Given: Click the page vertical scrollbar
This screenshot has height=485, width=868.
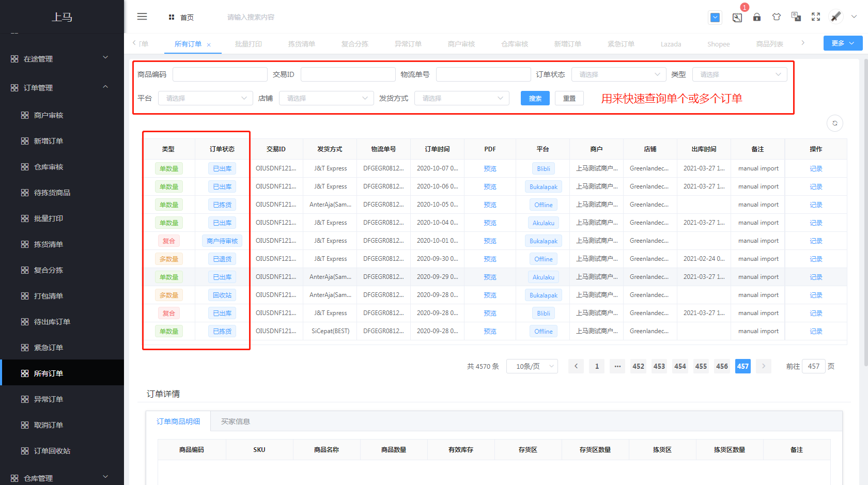Looking at the screenshot, I should [x=865, y=212].
